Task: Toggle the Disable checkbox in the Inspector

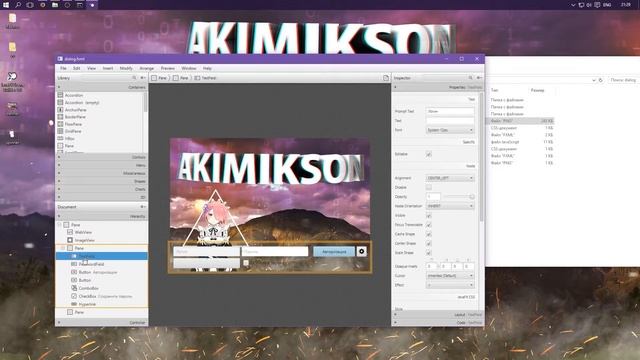Action: [x=429, y=187]
